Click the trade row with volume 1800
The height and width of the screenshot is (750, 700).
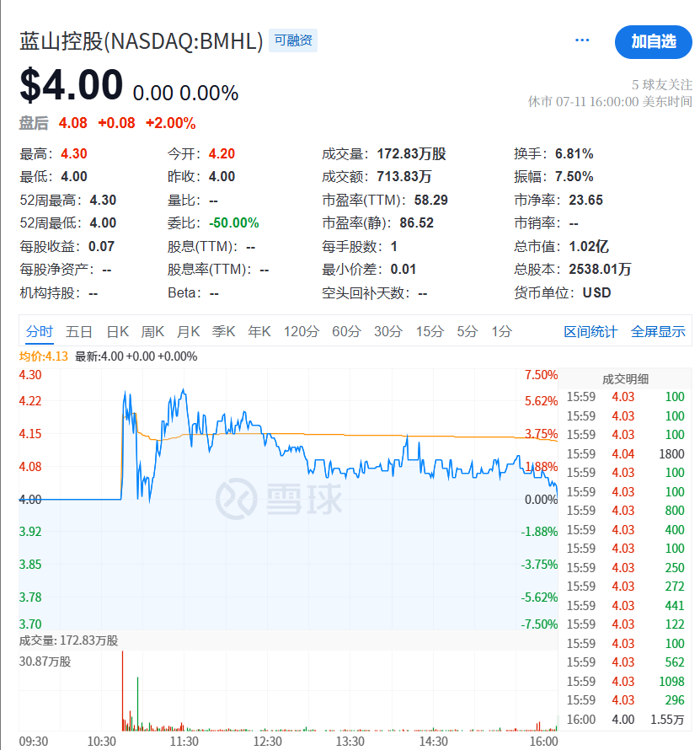pyautogui.click(x=625, y=454)
